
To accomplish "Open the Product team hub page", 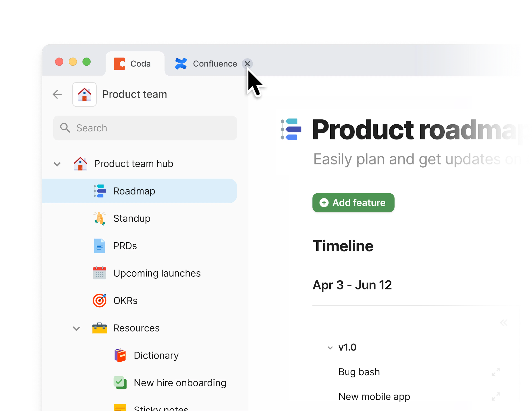I will tap(134, 164).
